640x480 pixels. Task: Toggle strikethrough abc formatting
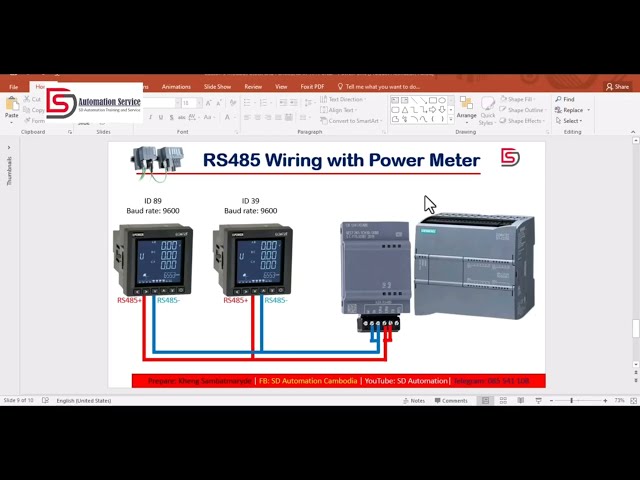click(182, 118)
